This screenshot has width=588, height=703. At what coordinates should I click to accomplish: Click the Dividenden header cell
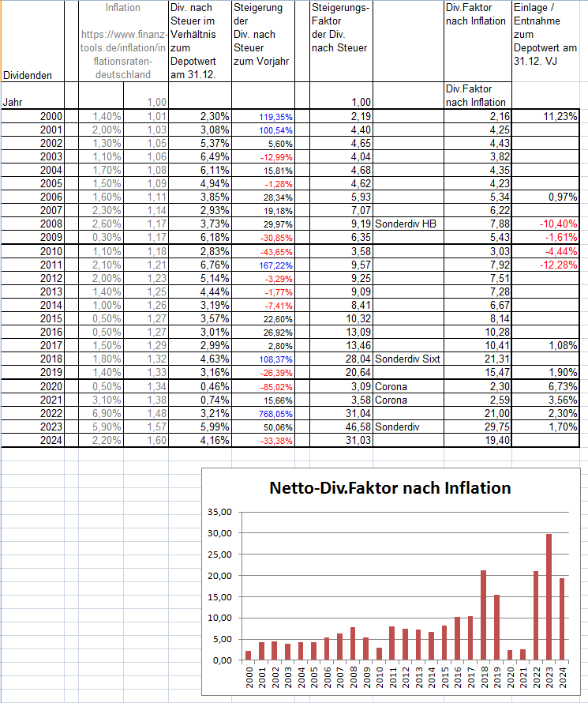click(x=32, y=41)
